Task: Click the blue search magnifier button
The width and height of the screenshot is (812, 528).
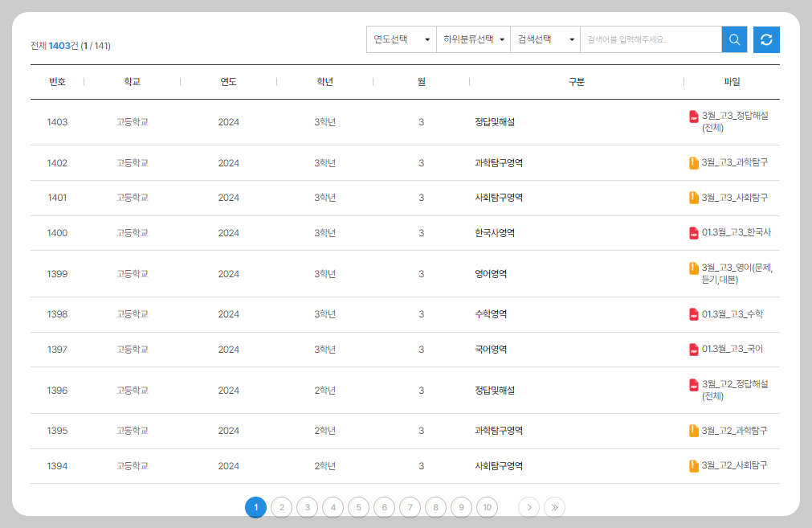Action: (734, 39)
